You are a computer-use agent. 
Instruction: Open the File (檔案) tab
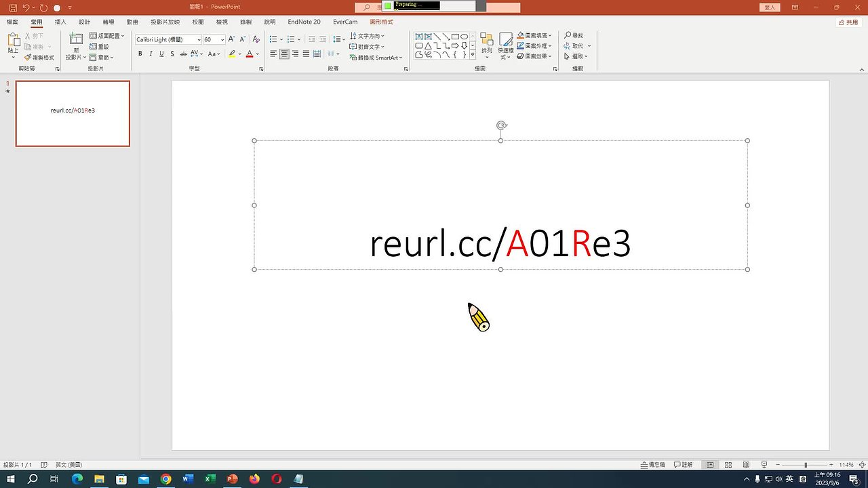click(x=12, y=22)
